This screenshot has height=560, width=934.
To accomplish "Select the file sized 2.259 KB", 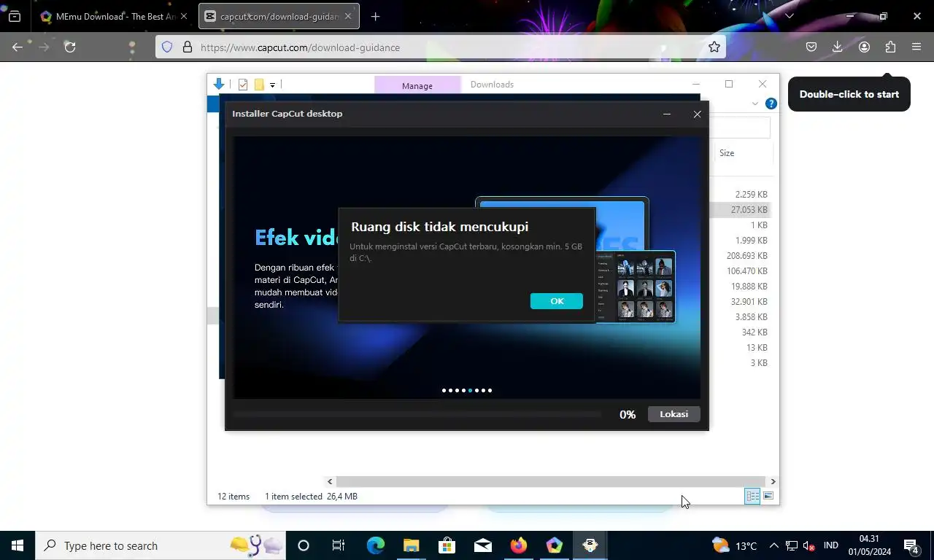I will [x=751, y=195].
